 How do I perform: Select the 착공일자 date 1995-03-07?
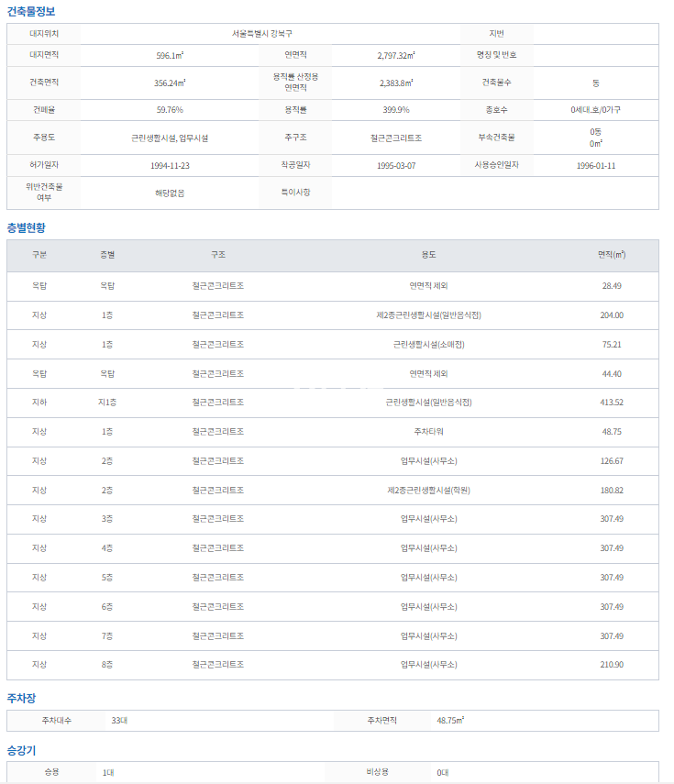[396, 166]
